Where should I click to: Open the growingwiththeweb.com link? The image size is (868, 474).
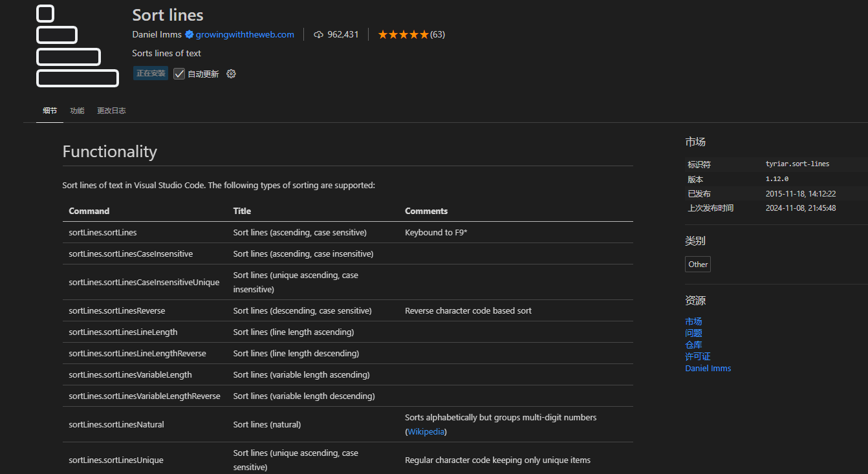pos(245,34)
